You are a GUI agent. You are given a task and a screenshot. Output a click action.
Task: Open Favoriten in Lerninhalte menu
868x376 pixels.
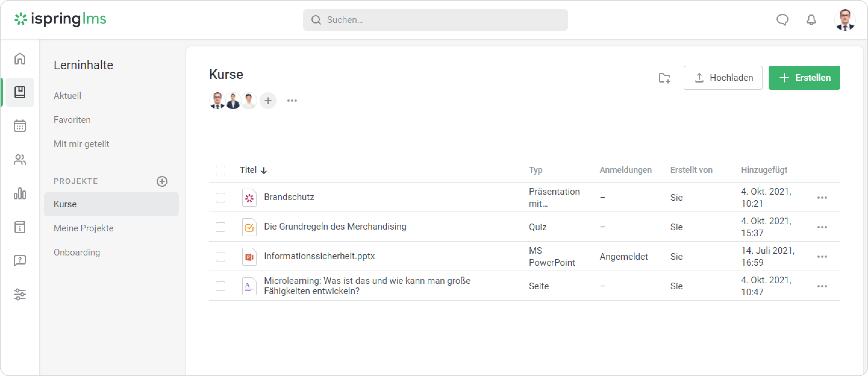[72, 120]
